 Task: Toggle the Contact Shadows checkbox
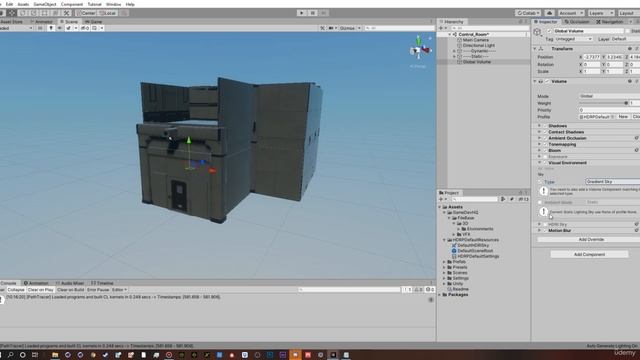(545, 132)
